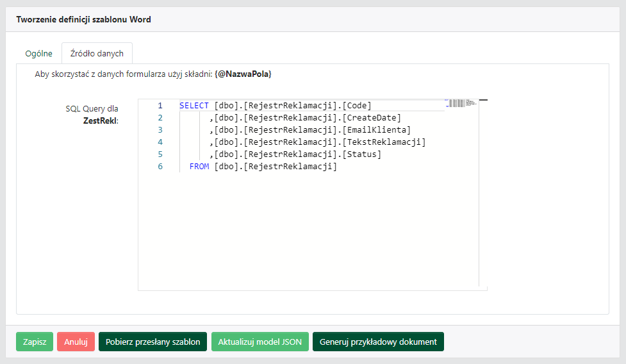Click the SELECT keyword on line 1
This screenshot has height=364, width=626.
(194, 105)
